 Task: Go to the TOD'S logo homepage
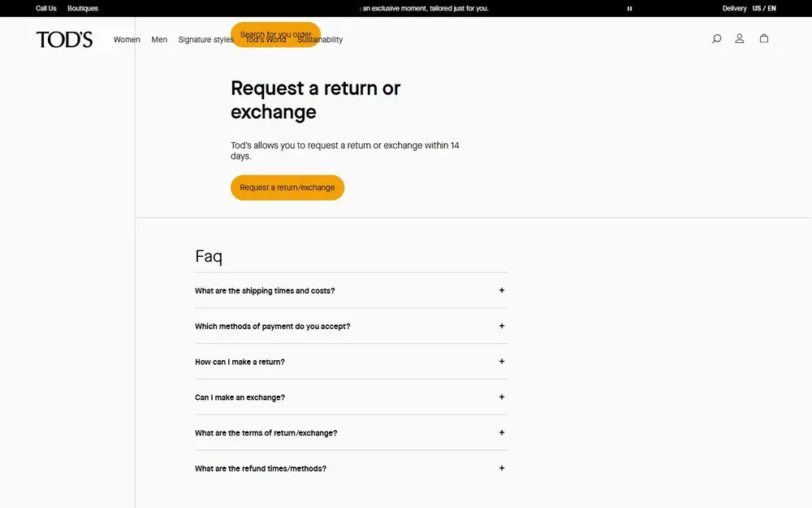(x=64, y=39)
